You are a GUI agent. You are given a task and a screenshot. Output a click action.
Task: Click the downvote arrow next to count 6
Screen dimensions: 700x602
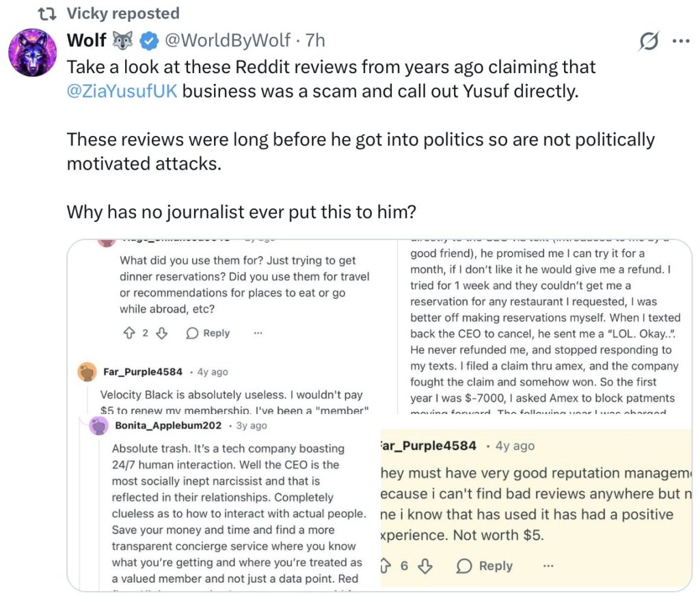pyautogui.click(x=425, y=566)
